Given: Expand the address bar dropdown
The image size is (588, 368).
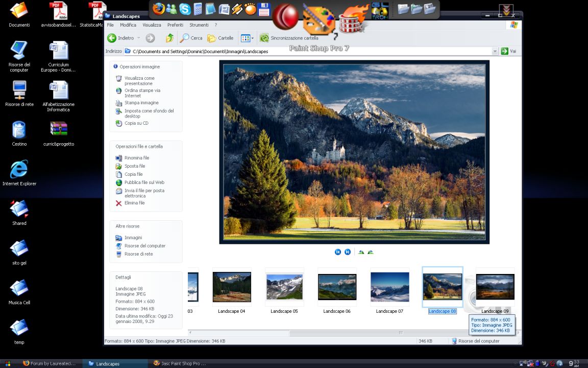Looking at the screenshot, I should pyautogui.click(x=495, y=51).
